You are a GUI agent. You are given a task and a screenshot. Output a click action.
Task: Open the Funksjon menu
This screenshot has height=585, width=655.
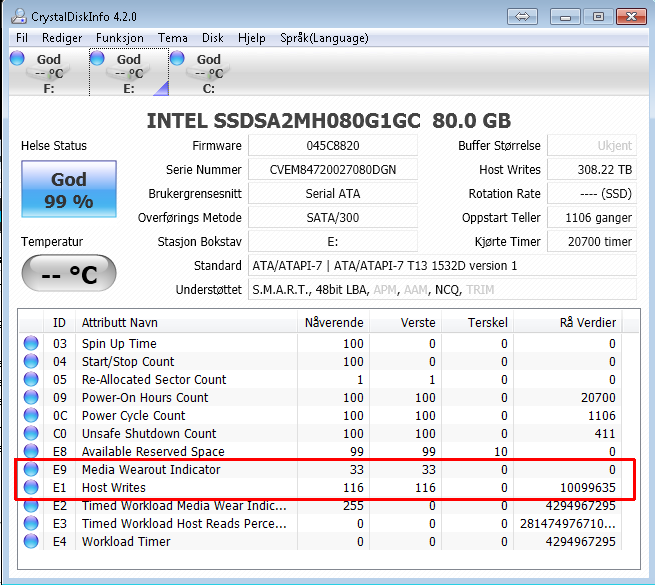(119, 38)
